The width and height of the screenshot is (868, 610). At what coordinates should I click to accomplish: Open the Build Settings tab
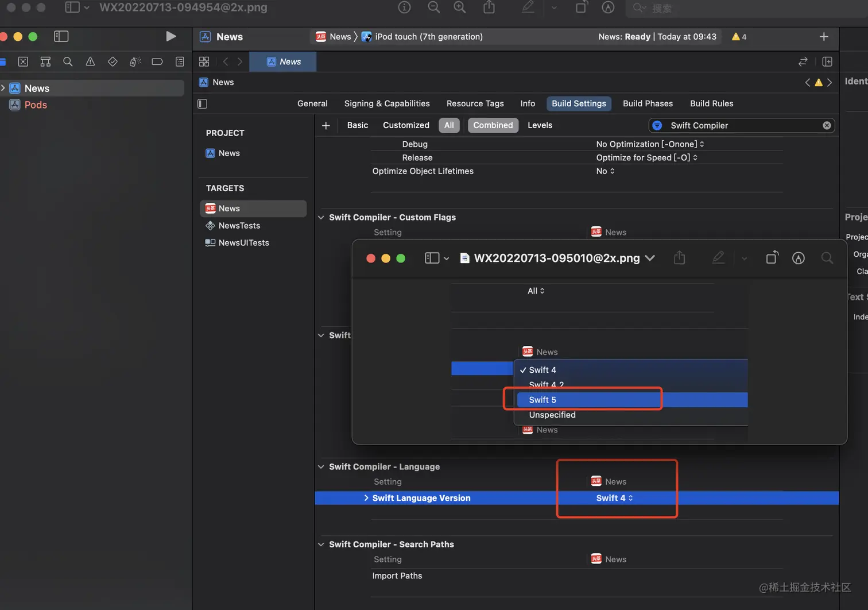pos(579,103)
